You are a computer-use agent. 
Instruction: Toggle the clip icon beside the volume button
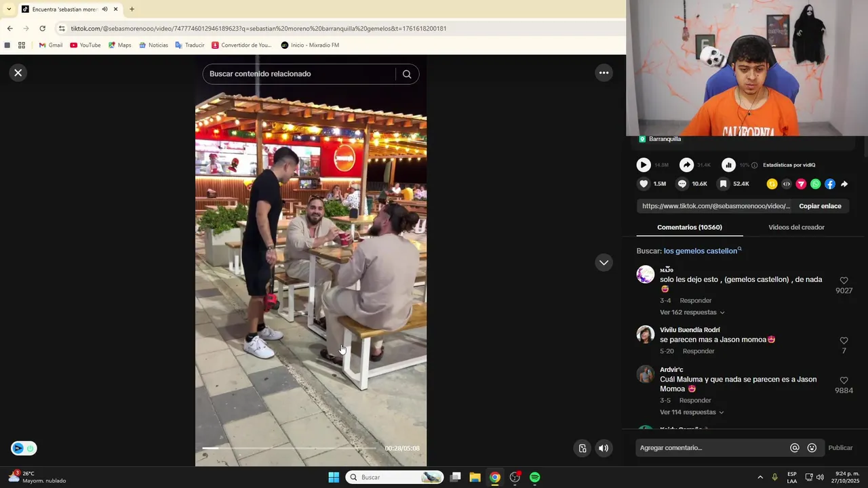click(582, 448)
